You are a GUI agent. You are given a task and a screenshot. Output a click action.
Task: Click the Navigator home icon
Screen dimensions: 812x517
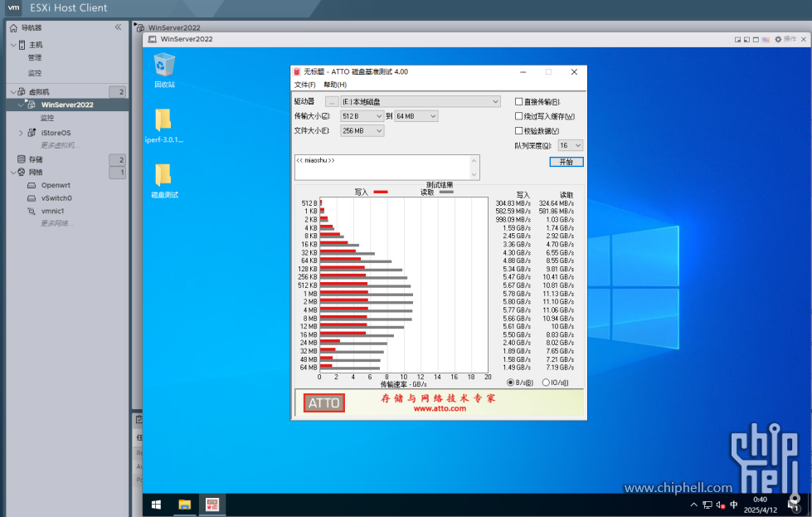pyautogui.click(x=13, y=27)
